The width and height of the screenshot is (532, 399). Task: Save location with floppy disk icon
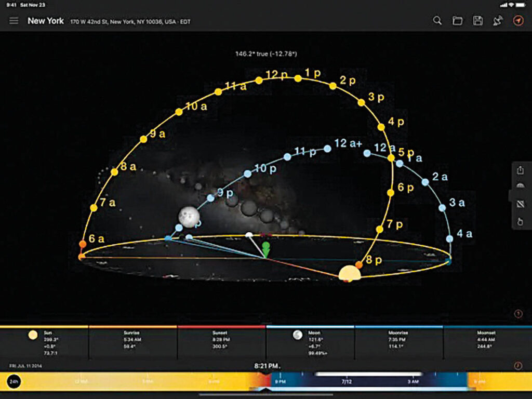pos(477,21)
